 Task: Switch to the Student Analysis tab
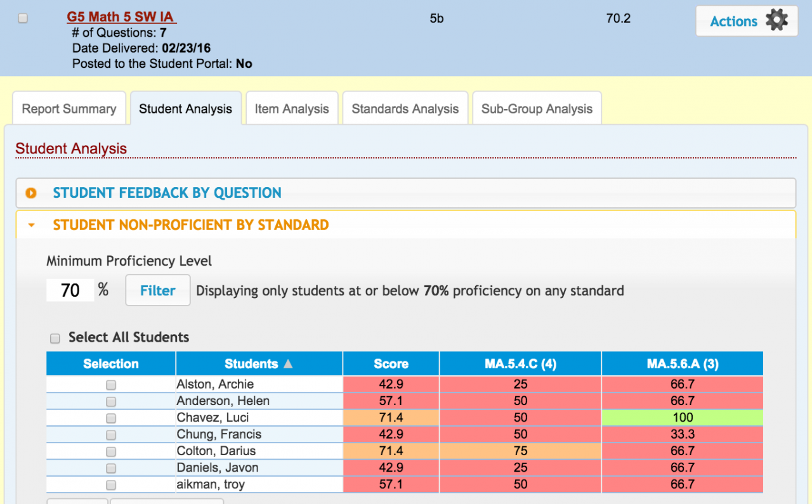(x=186, y=108)
